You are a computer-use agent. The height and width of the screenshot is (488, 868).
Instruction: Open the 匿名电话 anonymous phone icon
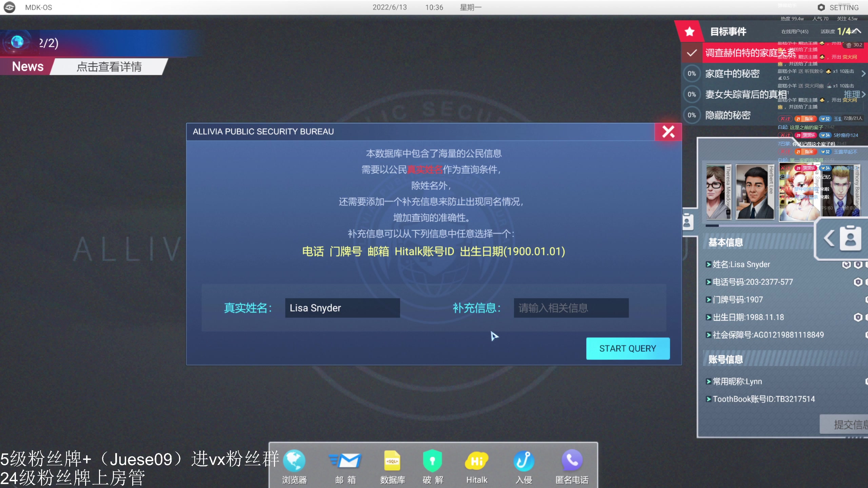pyautogui.click(x=572, y=466)
